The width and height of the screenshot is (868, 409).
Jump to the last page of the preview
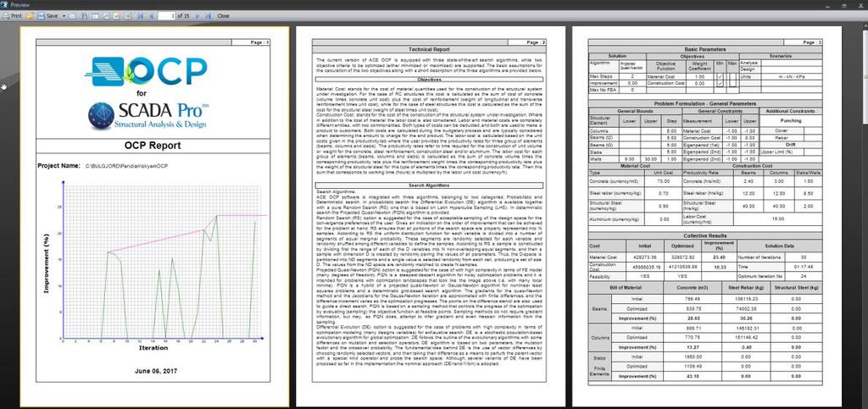pyautogui.click(x=209, y=16)
